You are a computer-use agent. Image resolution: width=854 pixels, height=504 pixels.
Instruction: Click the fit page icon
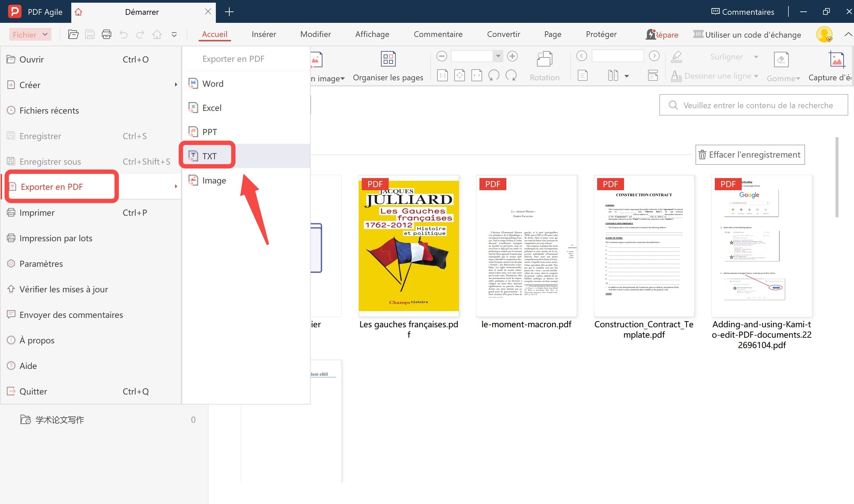[460, 75]
